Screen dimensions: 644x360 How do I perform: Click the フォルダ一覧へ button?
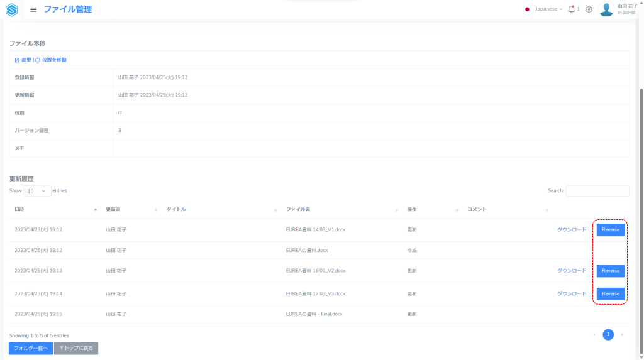pos(31,348)
